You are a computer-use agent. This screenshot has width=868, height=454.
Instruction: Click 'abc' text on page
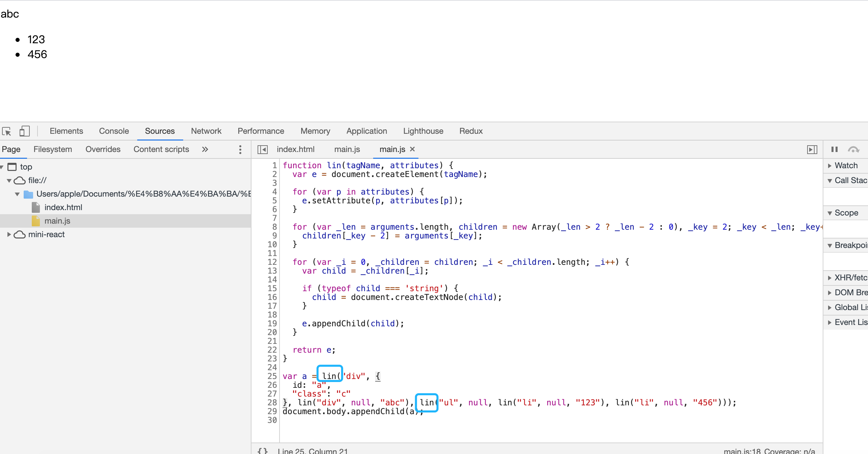click(10, 14)
